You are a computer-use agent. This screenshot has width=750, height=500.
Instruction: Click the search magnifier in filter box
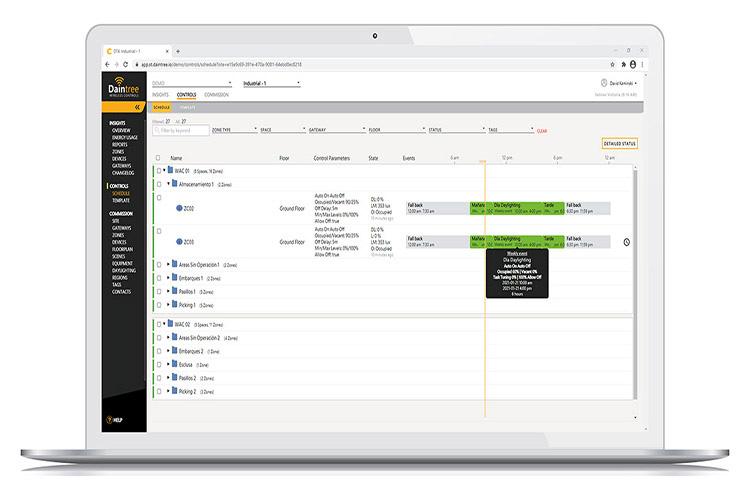tap(157, 130)
